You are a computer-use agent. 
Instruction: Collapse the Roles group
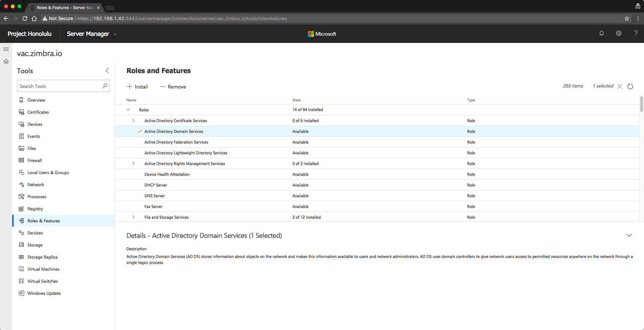[128, 110]
